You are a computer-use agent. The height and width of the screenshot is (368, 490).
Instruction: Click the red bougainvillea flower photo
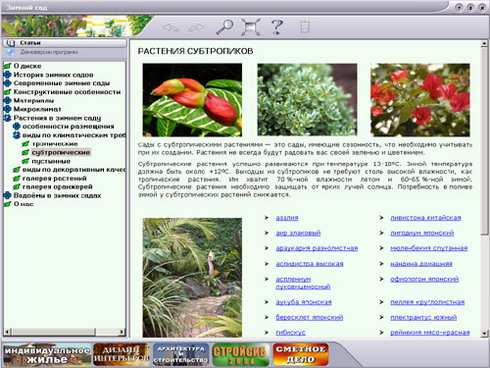click(420, 100)
